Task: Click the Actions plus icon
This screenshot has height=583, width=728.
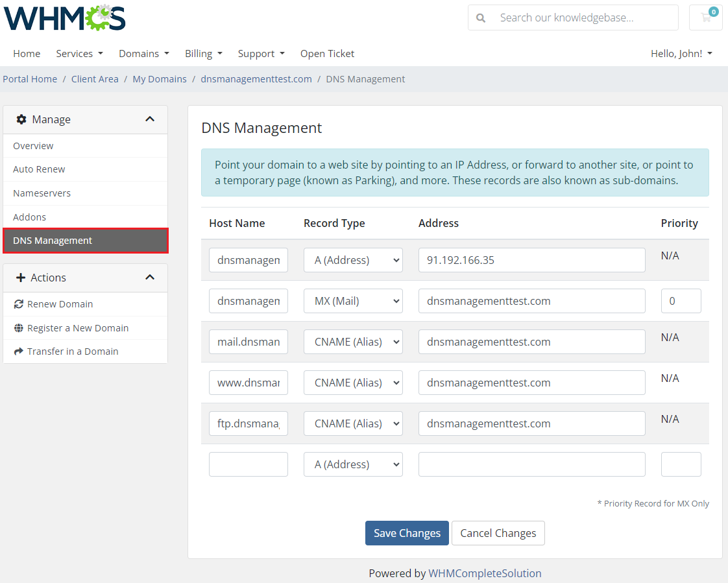Action: (x=20, y=278)
